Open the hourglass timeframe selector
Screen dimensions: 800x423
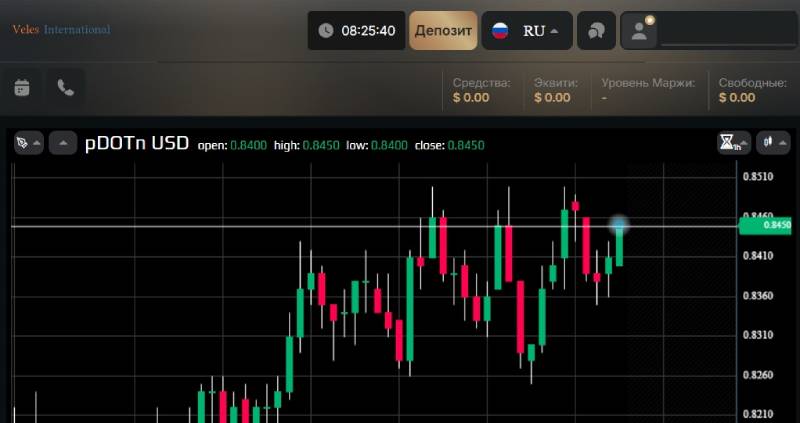[727, 142]
